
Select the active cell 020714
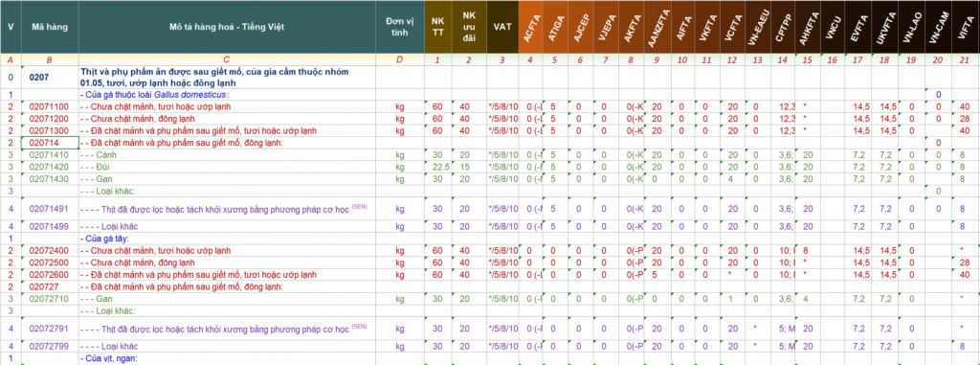50,143
